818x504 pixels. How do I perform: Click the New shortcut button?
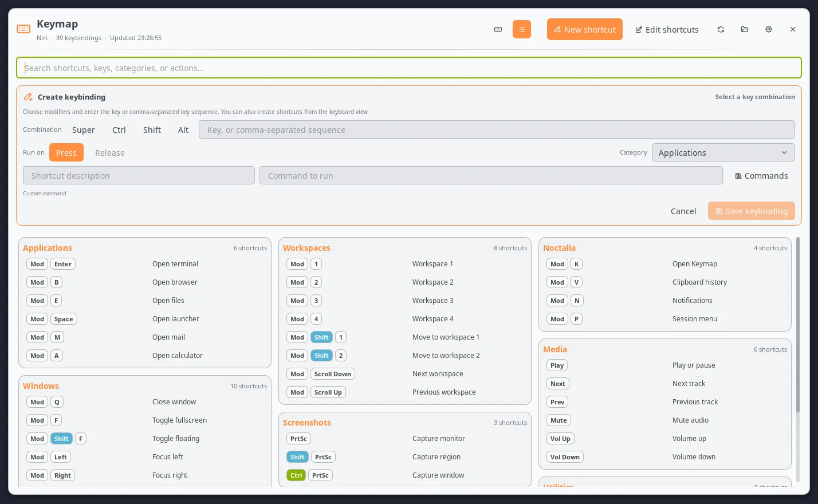[x=585, y=29]
